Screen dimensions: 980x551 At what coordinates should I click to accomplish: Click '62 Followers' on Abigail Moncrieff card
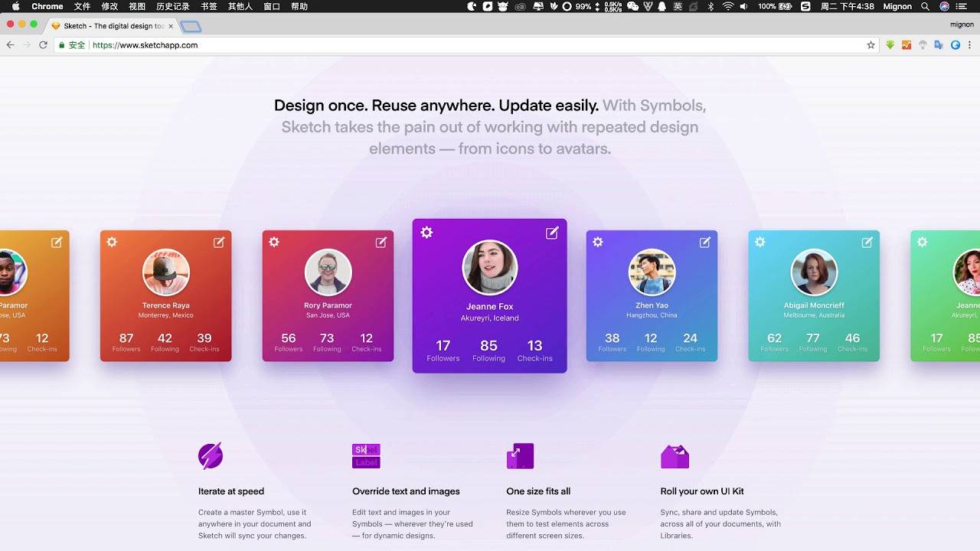(775, 342)
